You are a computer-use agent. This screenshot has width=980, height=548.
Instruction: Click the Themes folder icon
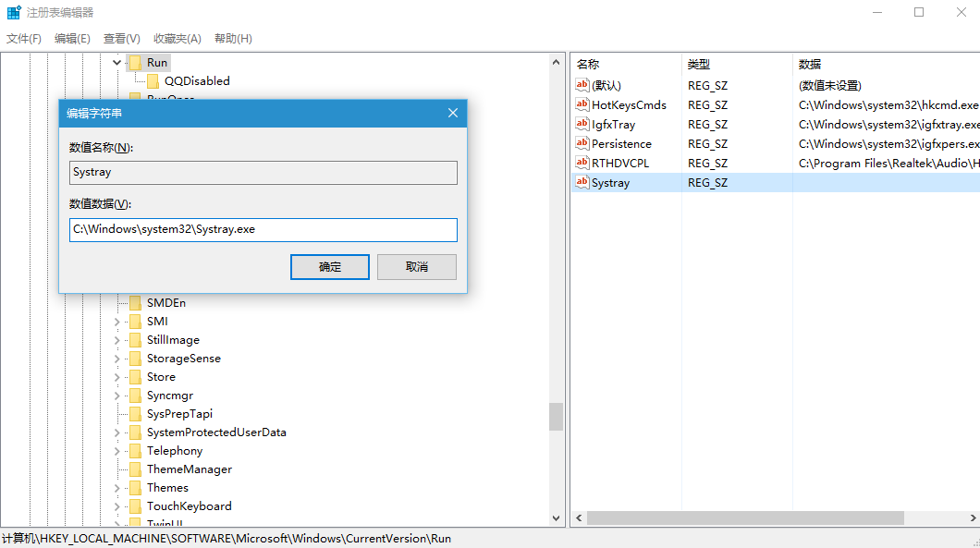[135, 488]
